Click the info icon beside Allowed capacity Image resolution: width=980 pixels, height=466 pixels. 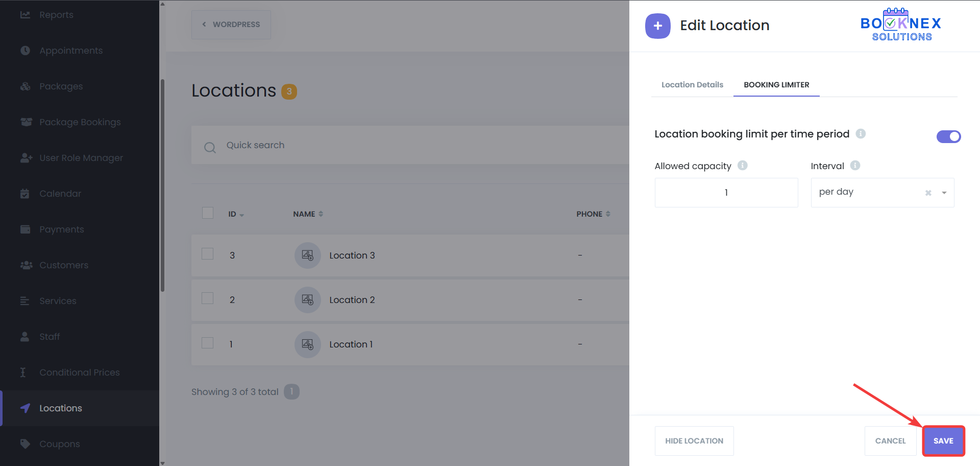click(x=743, y=166)
